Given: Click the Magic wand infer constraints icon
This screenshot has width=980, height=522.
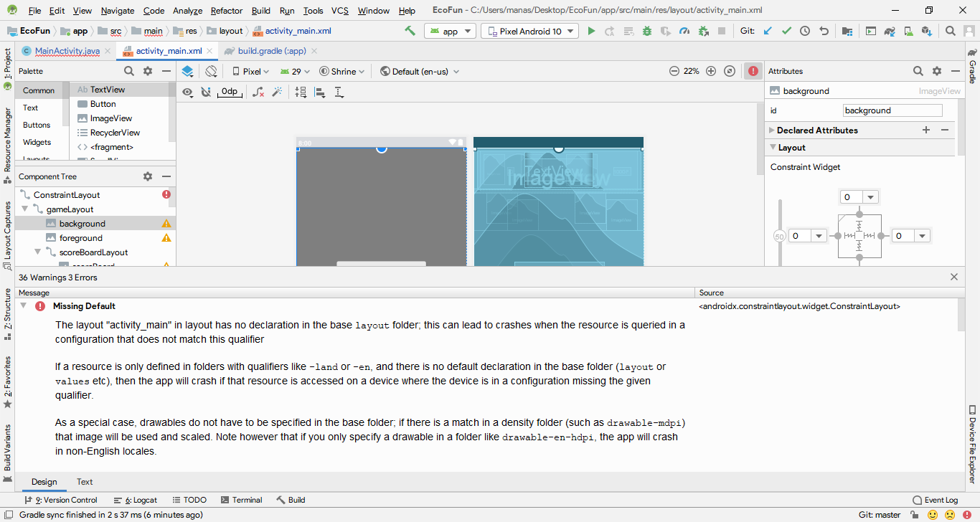Looking at the screenshot, I should tap(277, 92).
